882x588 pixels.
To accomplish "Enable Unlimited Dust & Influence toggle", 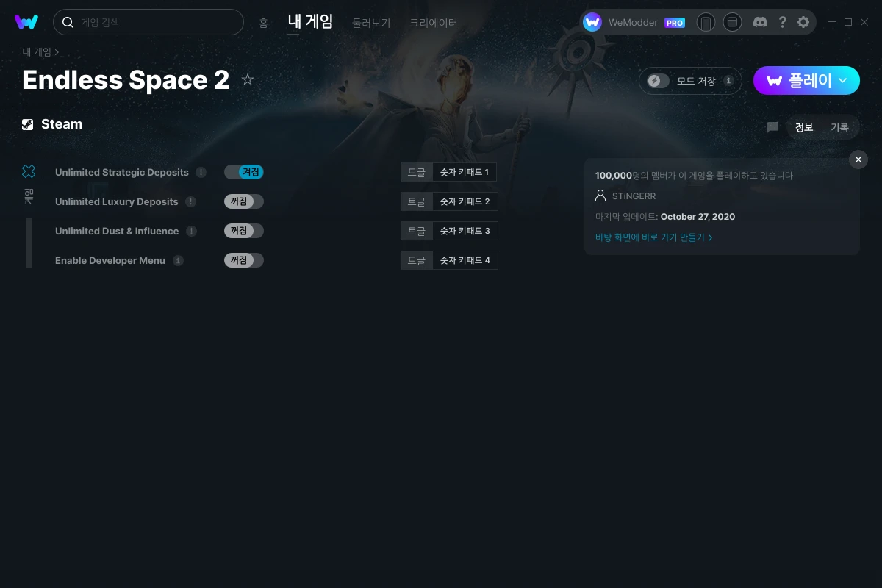I will pyautogui.click(x=244, y=231).
